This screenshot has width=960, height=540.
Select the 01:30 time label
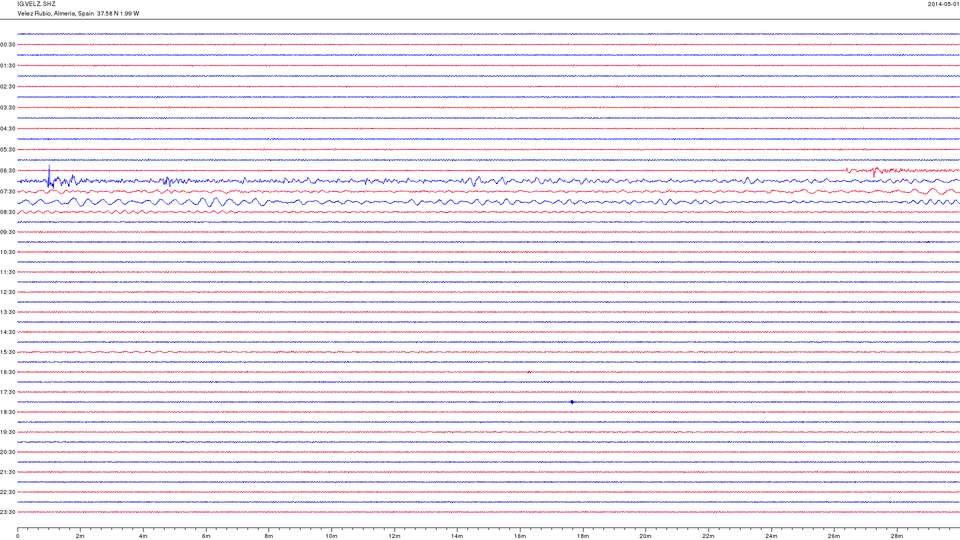(8, 66)
